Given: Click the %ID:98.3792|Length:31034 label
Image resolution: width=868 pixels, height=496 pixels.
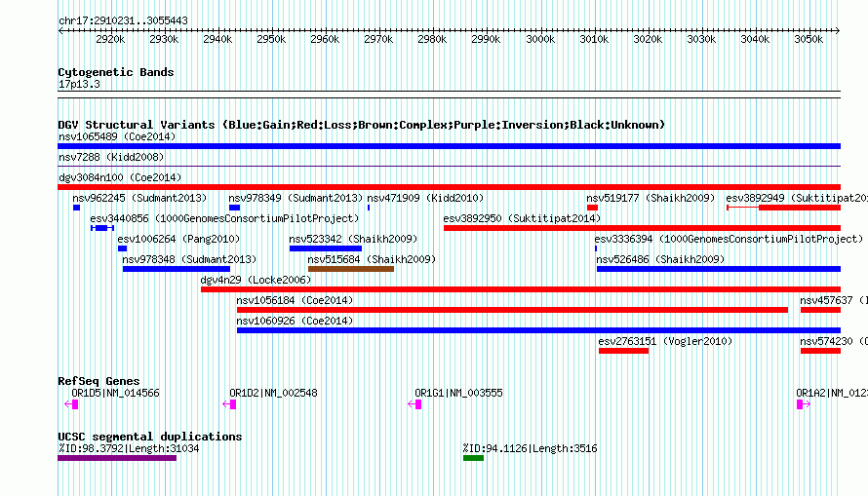Looking at the screenshot, I should tap(129, 448).
